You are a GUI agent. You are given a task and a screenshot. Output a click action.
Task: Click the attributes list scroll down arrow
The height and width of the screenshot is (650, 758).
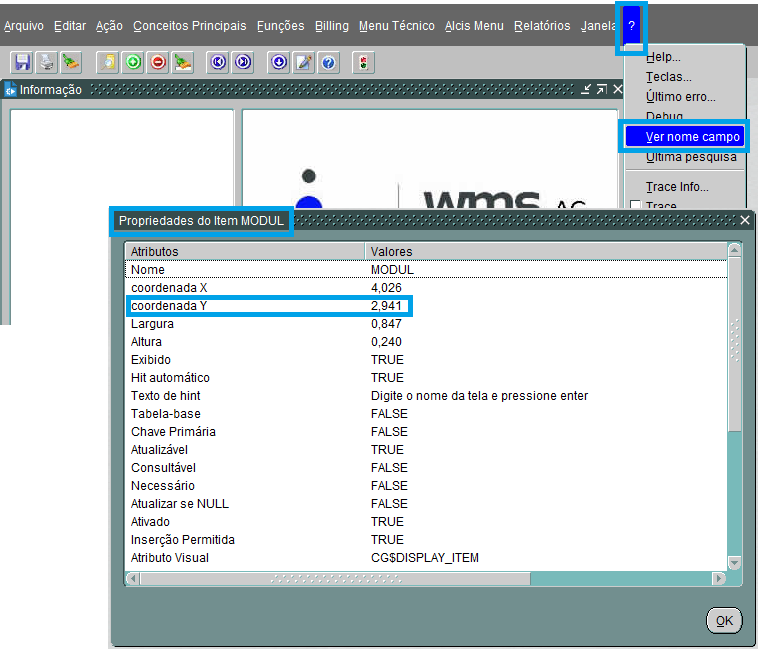[x=735, y=564]
